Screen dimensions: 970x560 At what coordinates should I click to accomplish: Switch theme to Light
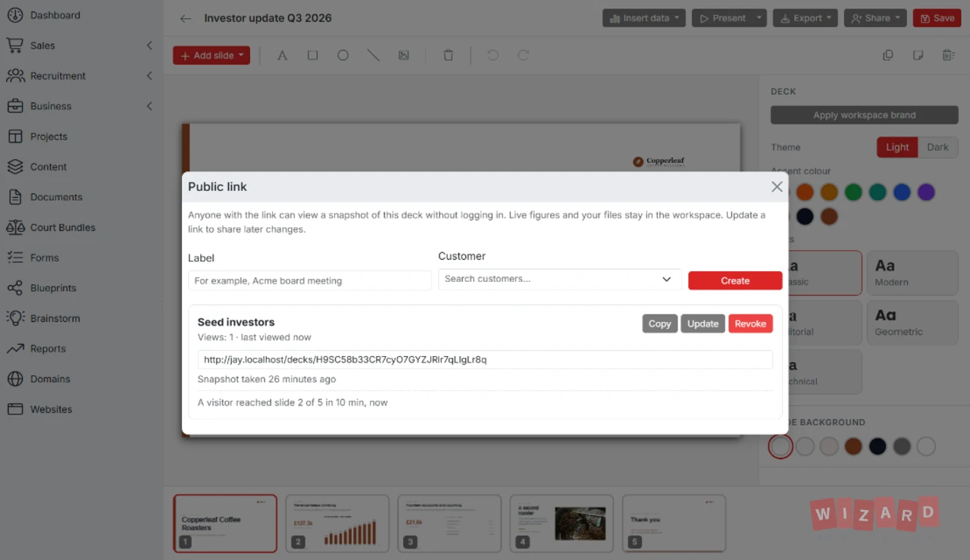(x=897, y=147)
